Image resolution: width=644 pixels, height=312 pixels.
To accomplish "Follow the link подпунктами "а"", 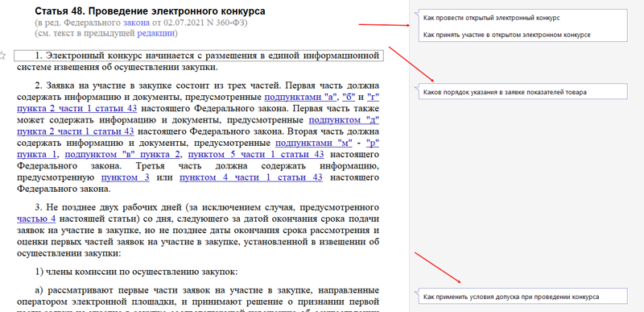I will [x=300, y=98].
